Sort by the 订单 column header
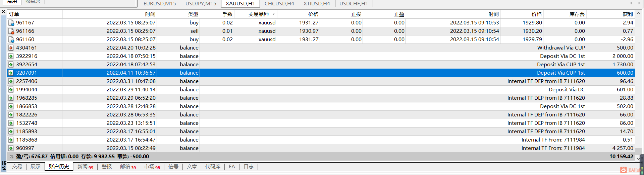This screenshot has height=175, width=644. pyautogui.click(x=35, y=14)
